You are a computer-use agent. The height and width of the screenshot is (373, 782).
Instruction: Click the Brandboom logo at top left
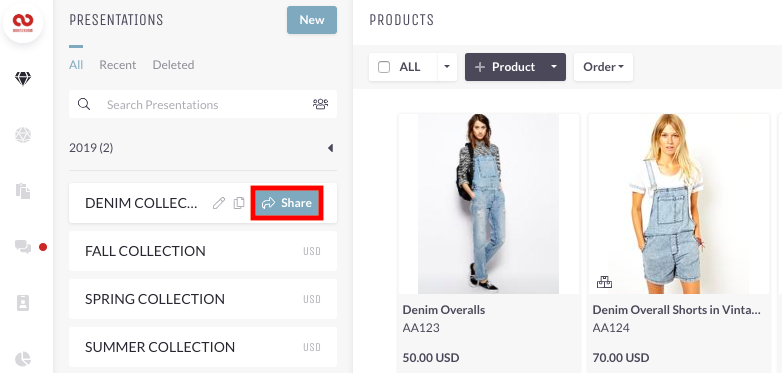pyautogui.click(x=23, y=22)
